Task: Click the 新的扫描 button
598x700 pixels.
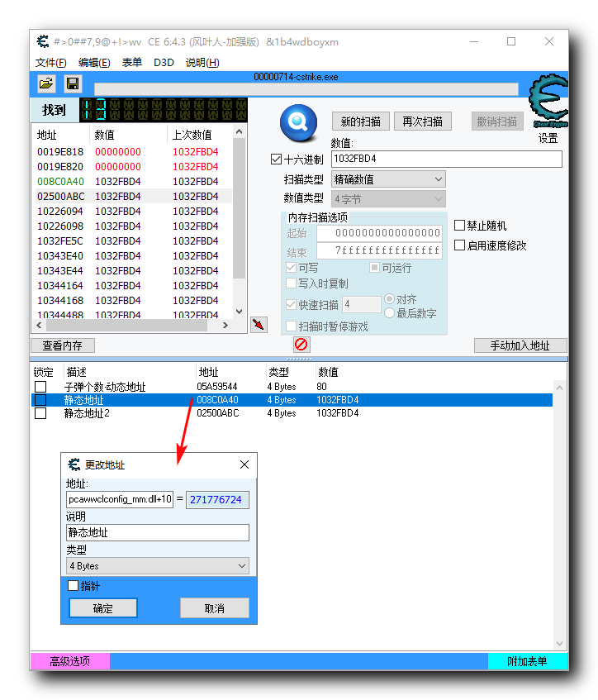Action: 361,121
